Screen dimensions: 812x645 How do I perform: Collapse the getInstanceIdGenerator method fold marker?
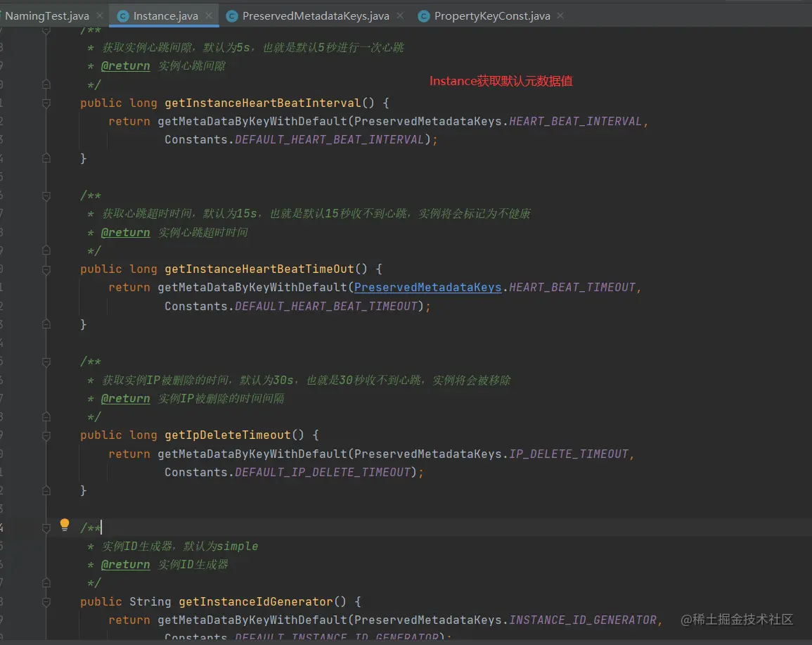click(x=46, y=602)
